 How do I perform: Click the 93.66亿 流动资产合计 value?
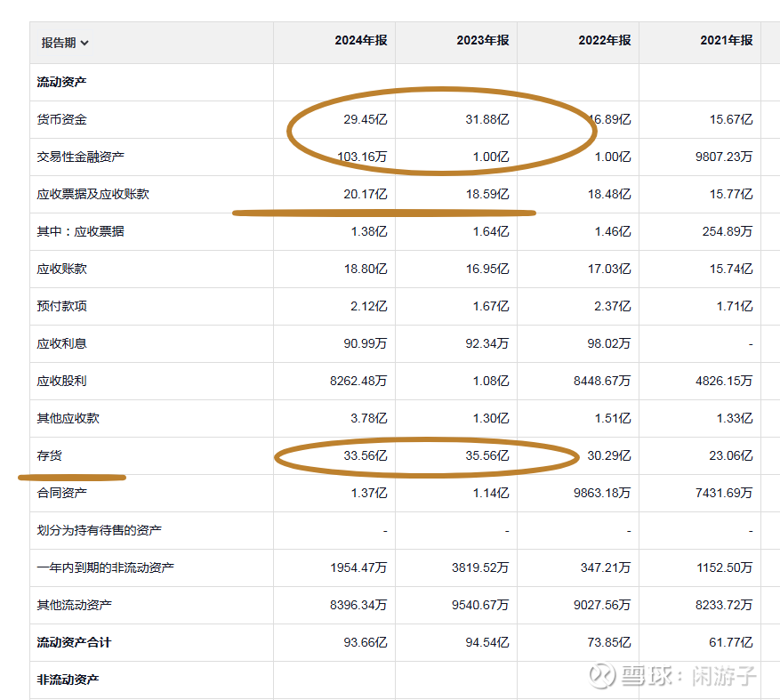tap(366, 642)
